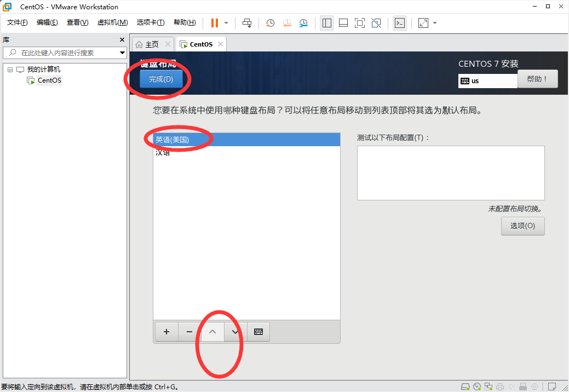This screenshot has height=392, width=569.
Task: Click the 帮助! help button
Action: pos(537,79)
